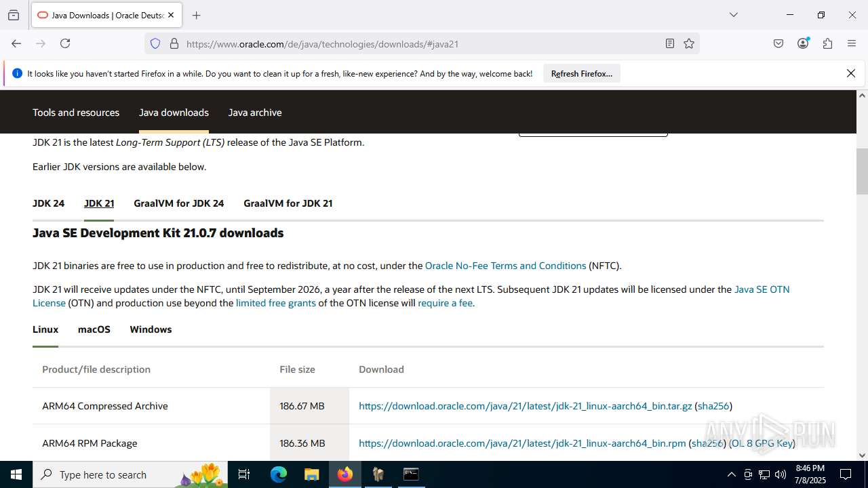Open the taskbar clock and date
868x488 pixels.
coord(810,474)
